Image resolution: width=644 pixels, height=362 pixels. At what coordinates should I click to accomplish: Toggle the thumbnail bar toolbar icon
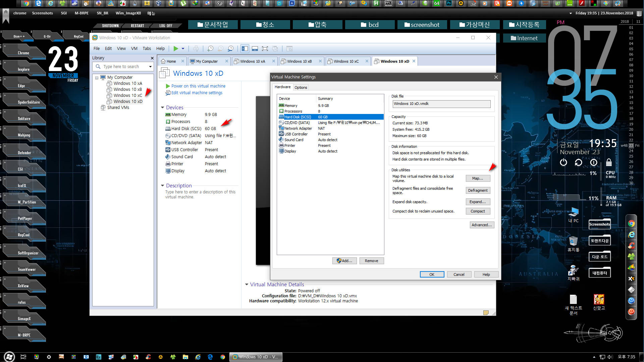pyautogui.click(x=255, y=49)
